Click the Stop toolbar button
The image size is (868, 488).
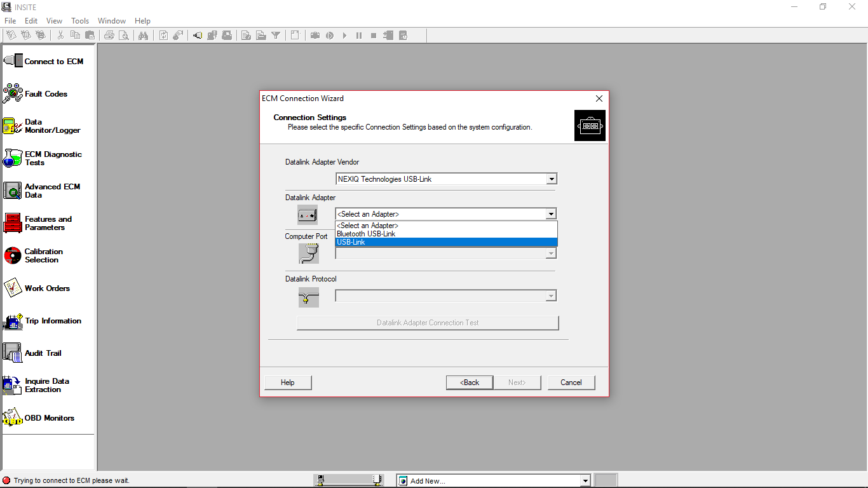click(374, 36)
